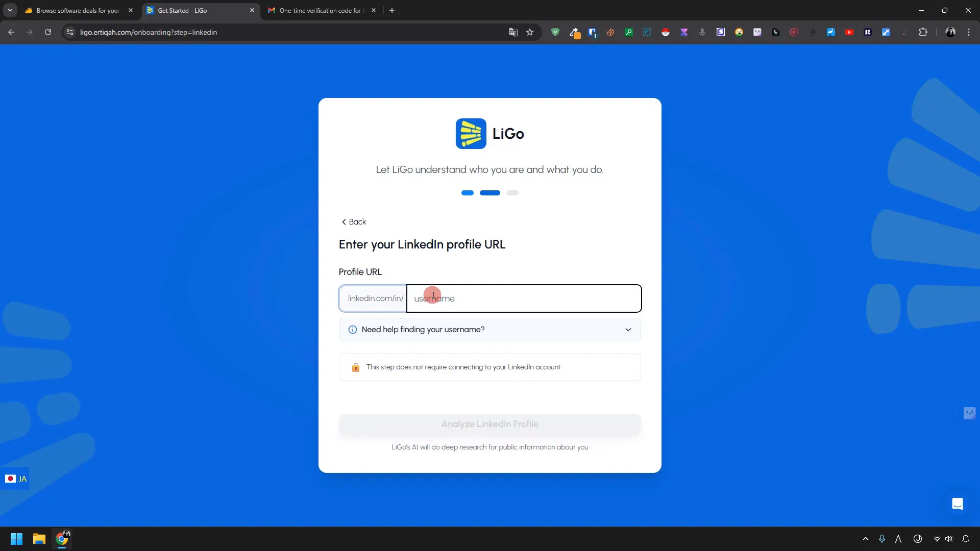Switch language with the JA flag button
The width and height of the screenshot is (980, 551).
(x=15, y=479)
